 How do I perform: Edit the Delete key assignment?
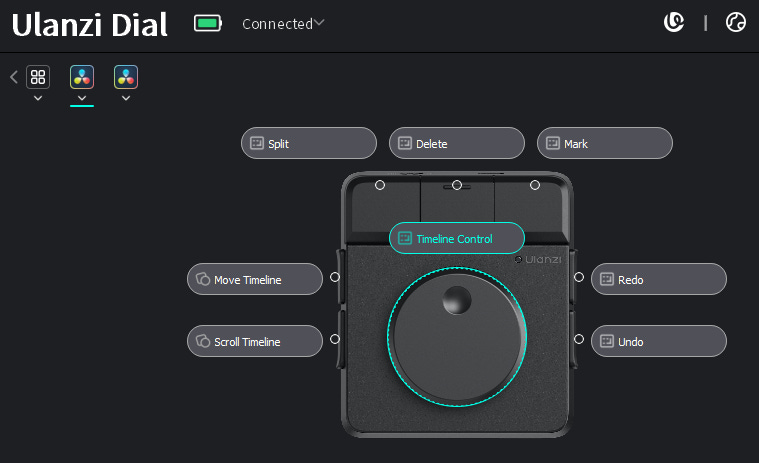click(457, 143)
